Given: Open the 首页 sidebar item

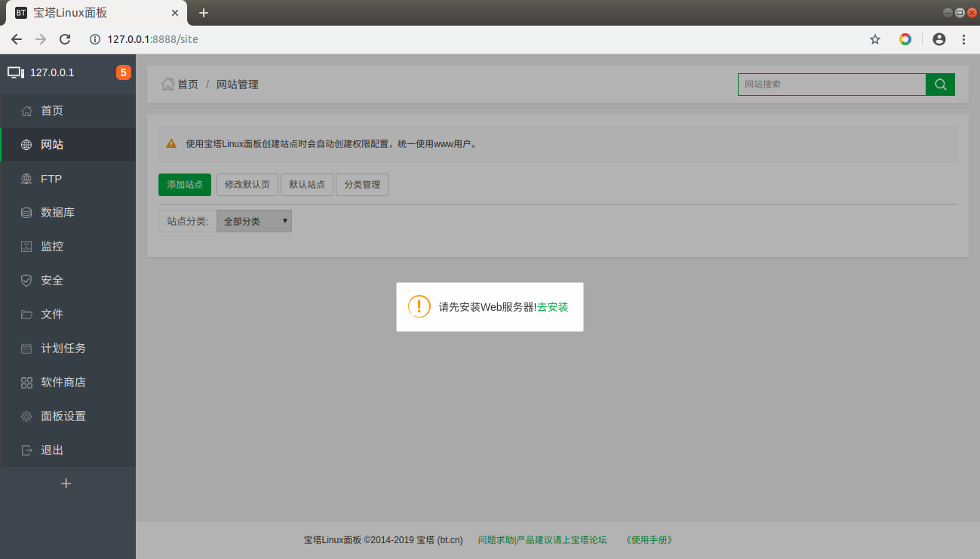Looking at the screenshot, I should coord(51,110).
